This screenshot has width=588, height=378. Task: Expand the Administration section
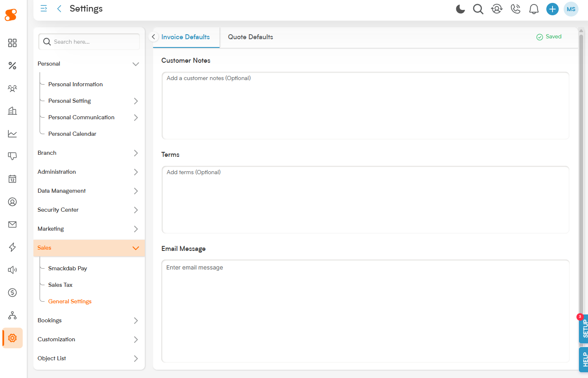point(136,172)
